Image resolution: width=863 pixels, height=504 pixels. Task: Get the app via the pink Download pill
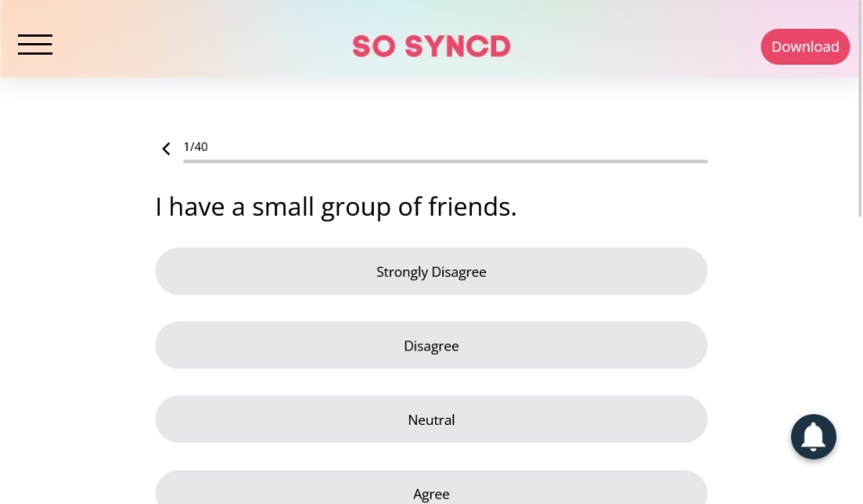[x=805, y=47]
